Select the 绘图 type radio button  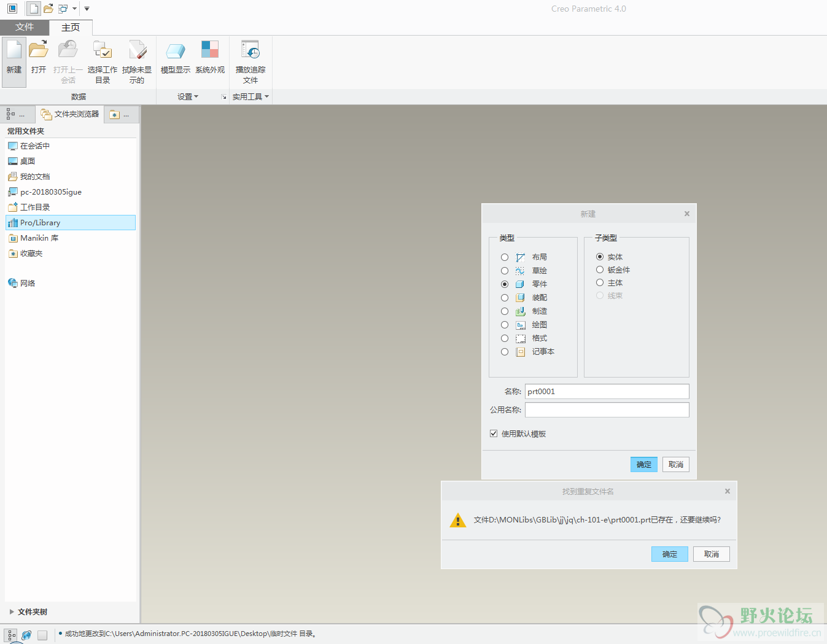505,325
